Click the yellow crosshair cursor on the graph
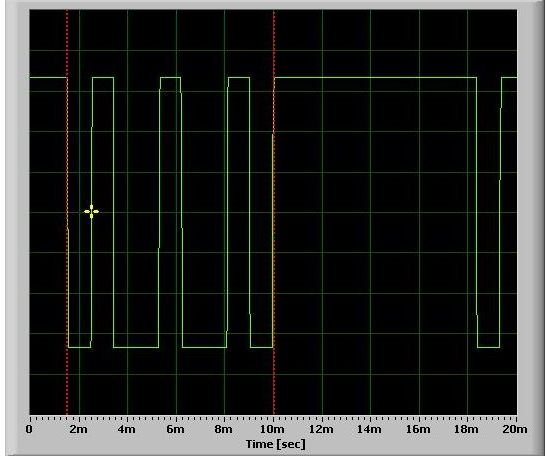548x456 pixels. [91, 211]
